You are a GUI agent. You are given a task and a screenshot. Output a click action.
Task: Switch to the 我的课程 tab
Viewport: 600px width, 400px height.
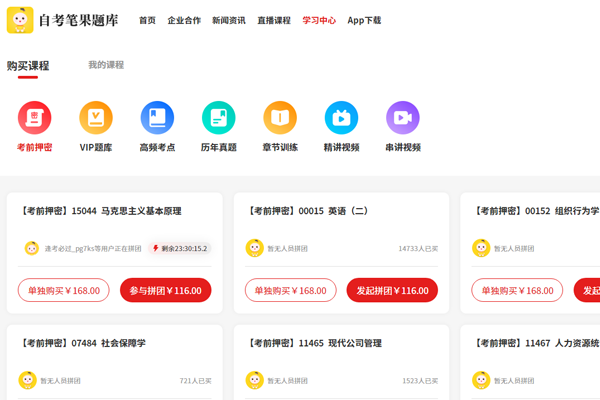pyautogui.click(x=106, y=65)
